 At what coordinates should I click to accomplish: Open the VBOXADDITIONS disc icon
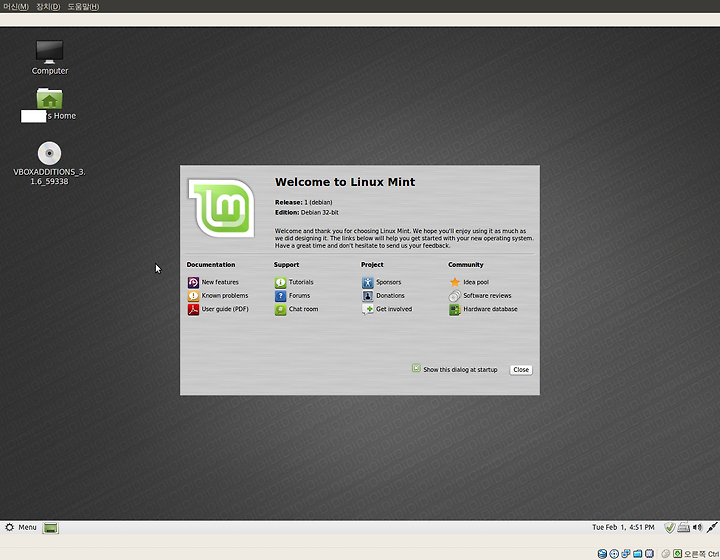[x=50, y=153]
